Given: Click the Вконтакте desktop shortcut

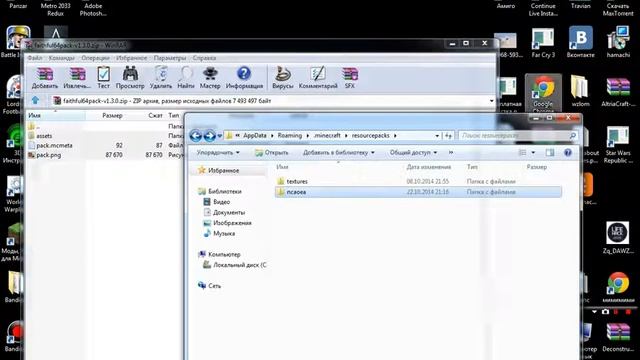Looking at the screenshot, I should tap(580, 42).
